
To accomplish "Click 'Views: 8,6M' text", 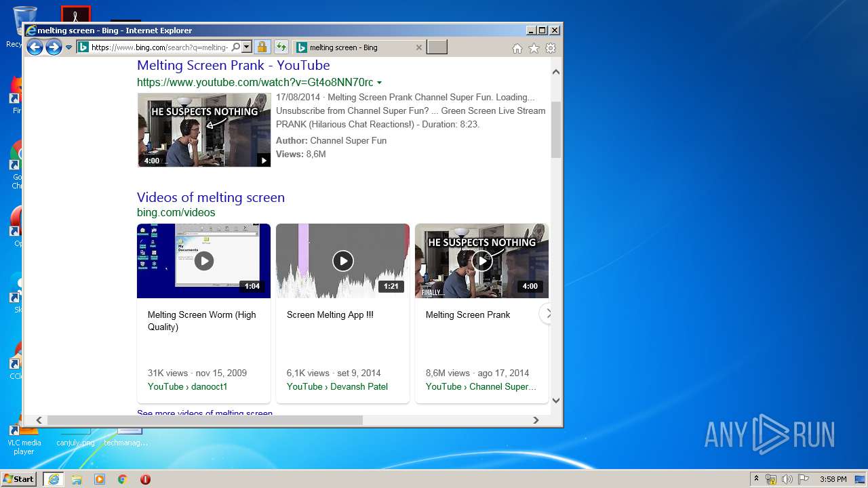I will [300, 154].
